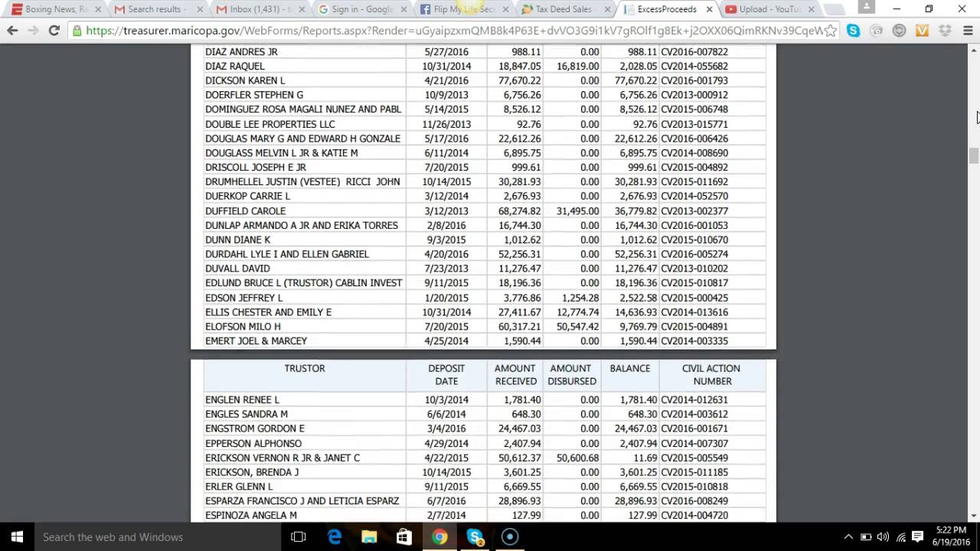Select the ENGLEN RENEE L name
Screen dimensions: 980x551
(x=242, y=399)
